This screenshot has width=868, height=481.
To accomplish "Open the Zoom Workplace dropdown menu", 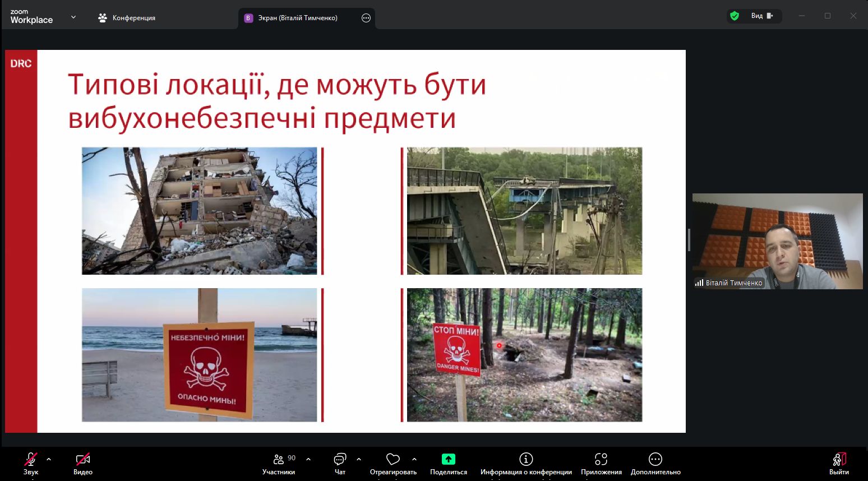I will tap(73, 17).
